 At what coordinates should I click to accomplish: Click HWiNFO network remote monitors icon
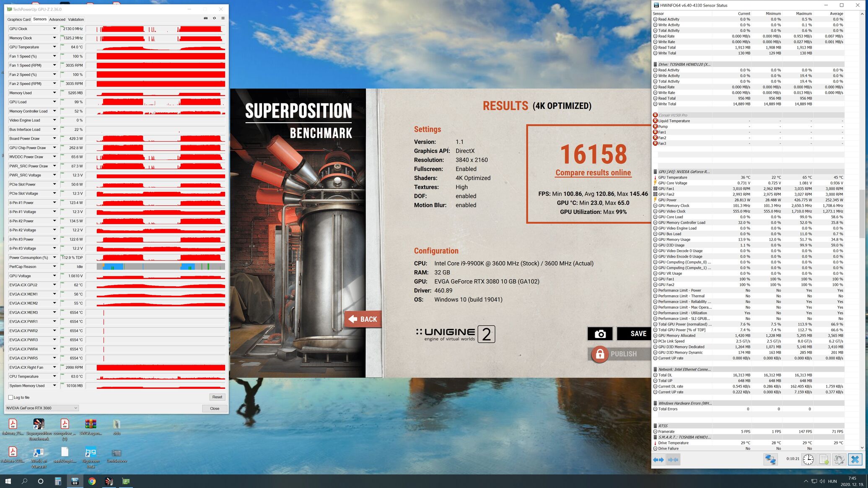click(x=770, y=459)
